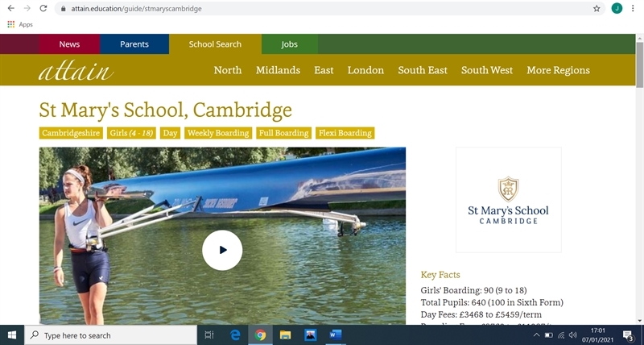Open Microsoft Edge from the taskbar
Image resolution: width=644 pixels, height=345 pixels.
pyautogui.click(x=235, y=335)
